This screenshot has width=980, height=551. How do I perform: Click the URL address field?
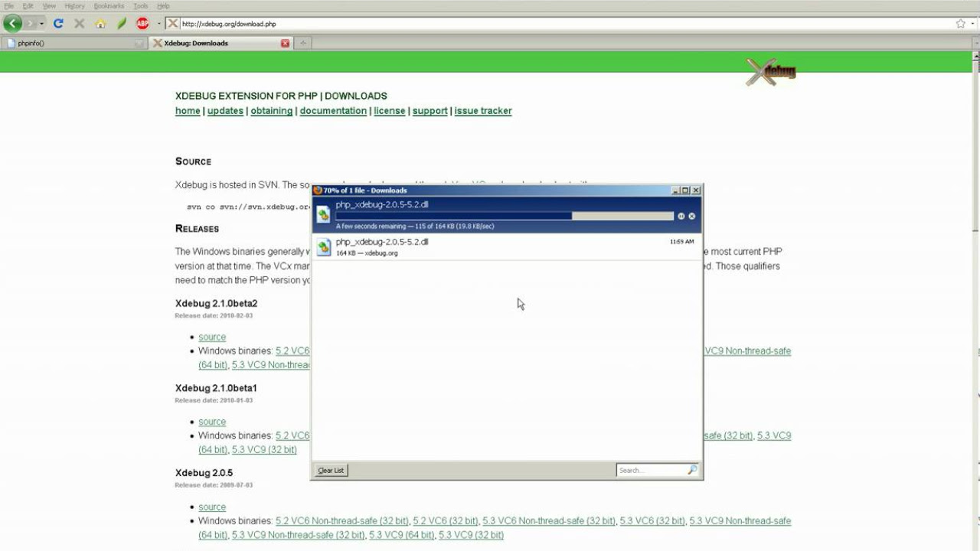click(x=567, y=24)
